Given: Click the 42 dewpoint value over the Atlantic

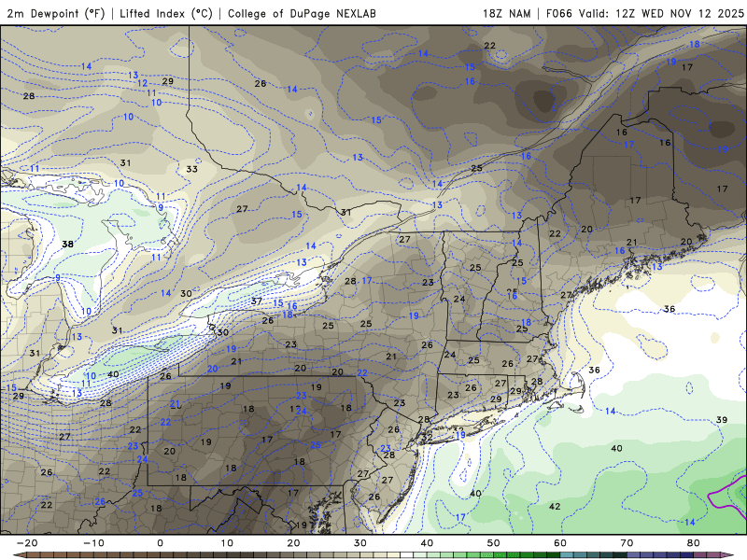Looking at the screenshot, I should (555, 506).
